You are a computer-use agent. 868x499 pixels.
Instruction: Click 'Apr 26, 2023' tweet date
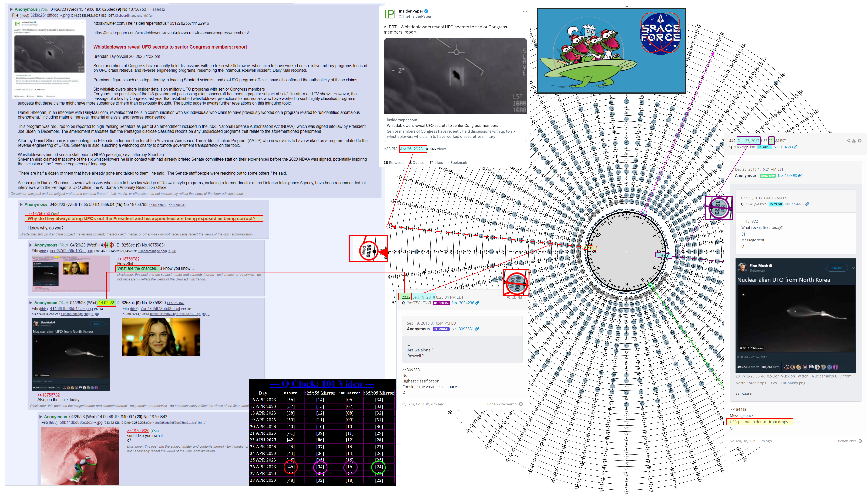coord(411,149)
